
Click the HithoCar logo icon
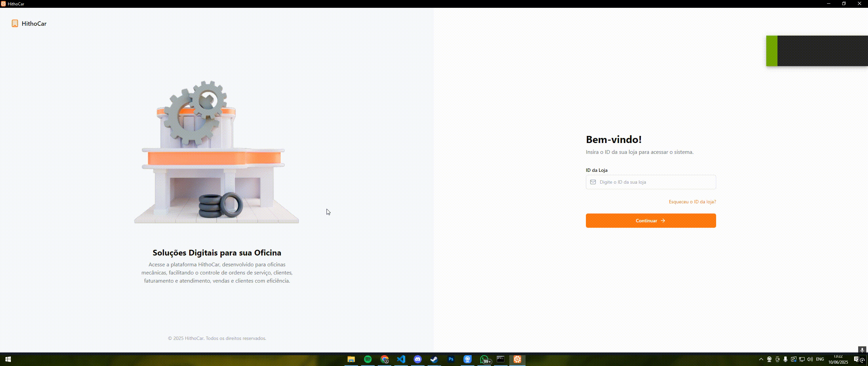click(x=15, y=23)
